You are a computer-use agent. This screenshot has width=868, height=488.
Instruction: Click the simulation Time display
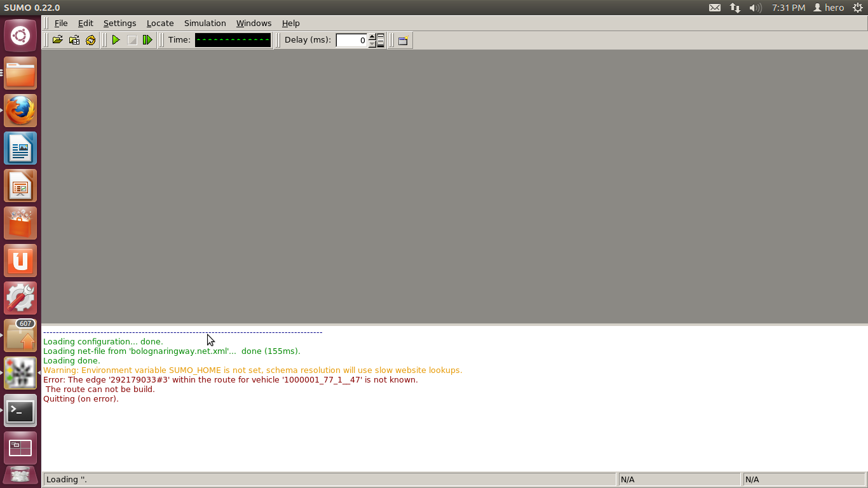pyautogui.click(x=233, y=40)
